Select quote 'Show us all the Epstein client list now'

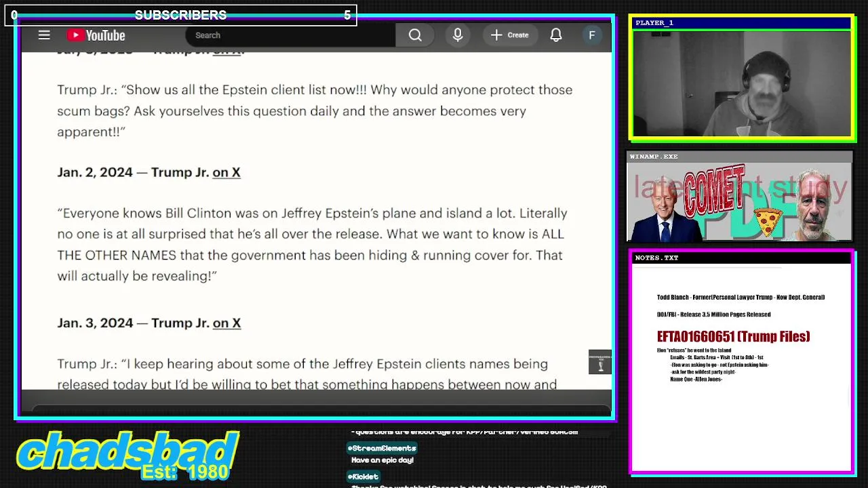[x=315, y=110]
